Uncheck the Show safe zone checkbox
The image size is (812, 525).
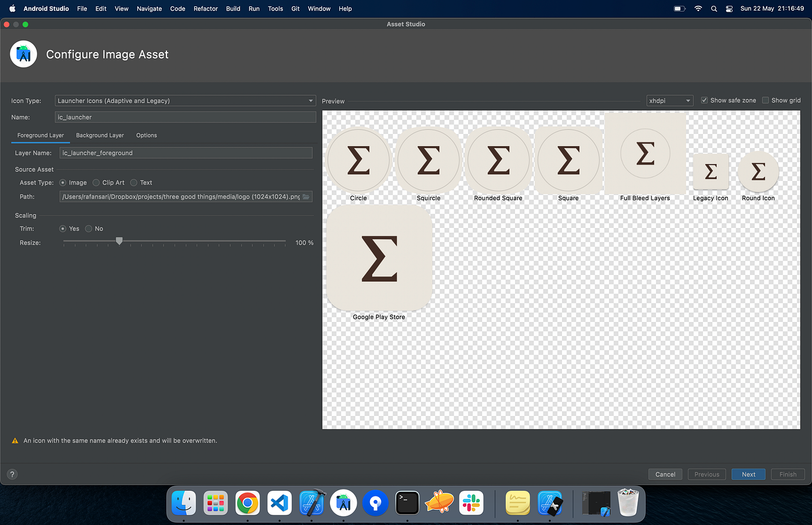(704, 100)
